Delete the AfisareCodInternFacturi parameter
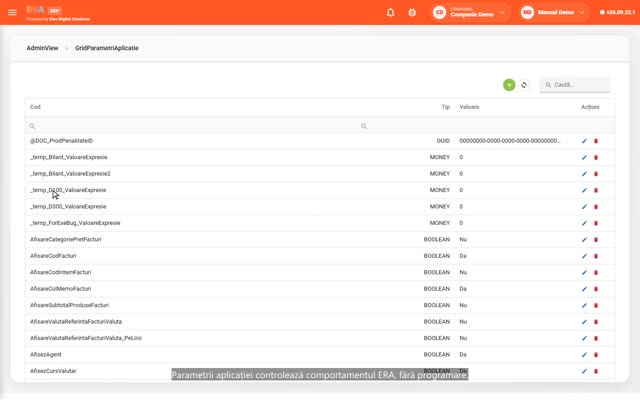Screen dimensions: 640x400 click(x=596, y=273)
